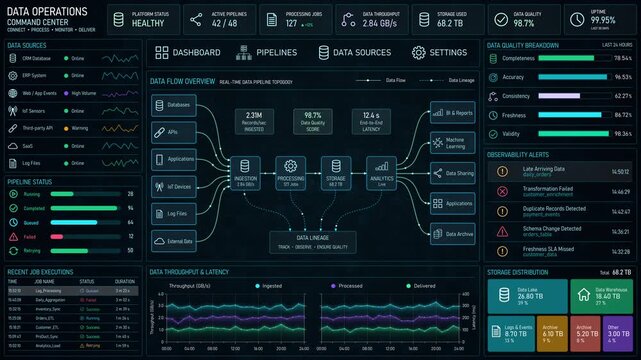Click the Running pipeline progress bar
This screenshot has width=641, height=360.
click(86, 194)
